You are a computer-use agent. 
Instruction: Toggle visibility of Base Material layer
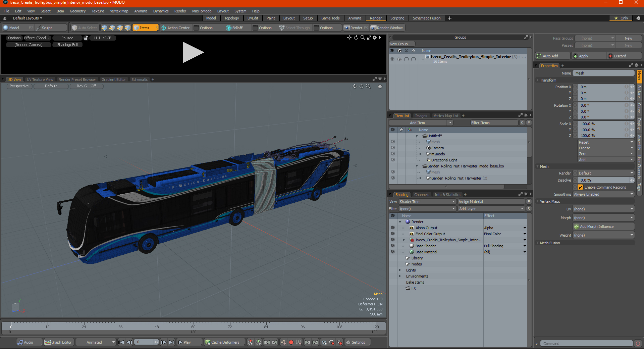(x=392, y=252)
